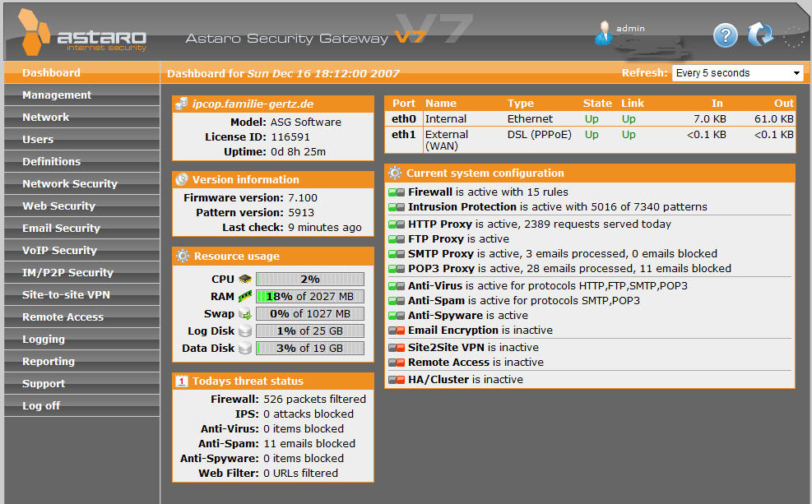This screenshot has height=504, width=812.
Task: Click the Site2Site VPN status indicator
Action: 397,348
